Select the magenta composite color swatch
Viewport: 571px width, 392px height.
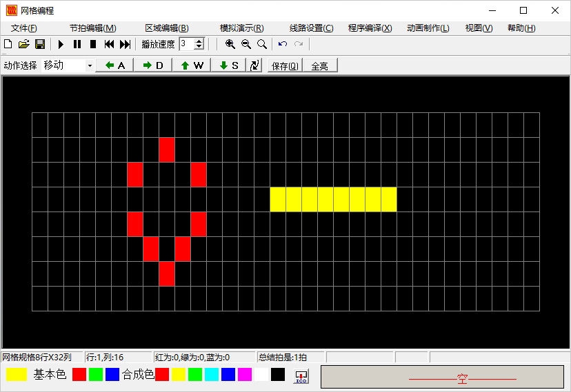pos(245,375)
